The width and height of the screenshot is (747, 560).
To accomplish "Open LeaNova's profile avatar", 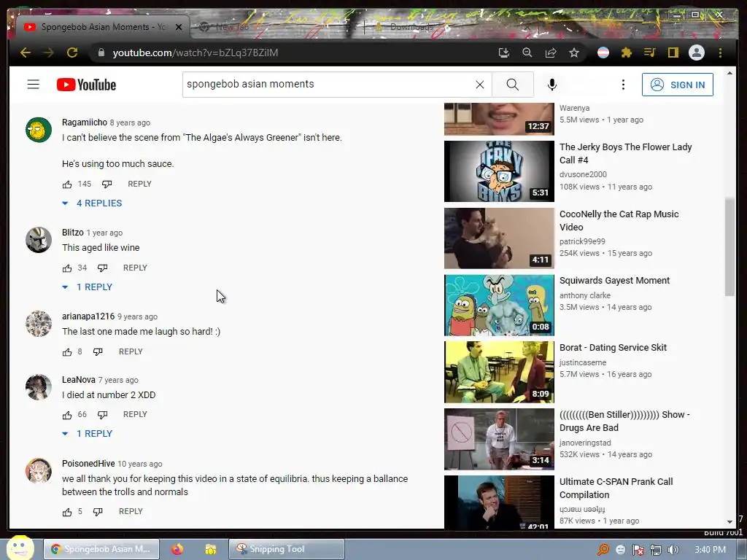I will click(39, 387).
